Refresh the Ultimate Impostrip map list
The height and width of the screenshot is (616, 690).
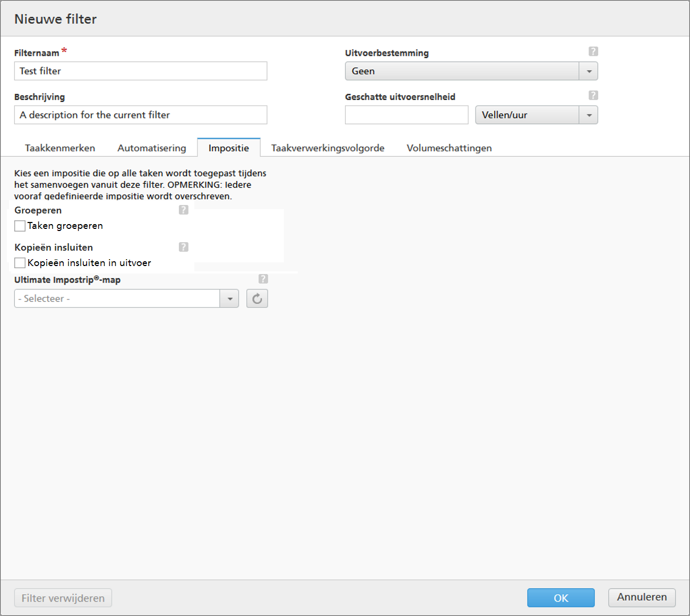(x=257, y=298)
